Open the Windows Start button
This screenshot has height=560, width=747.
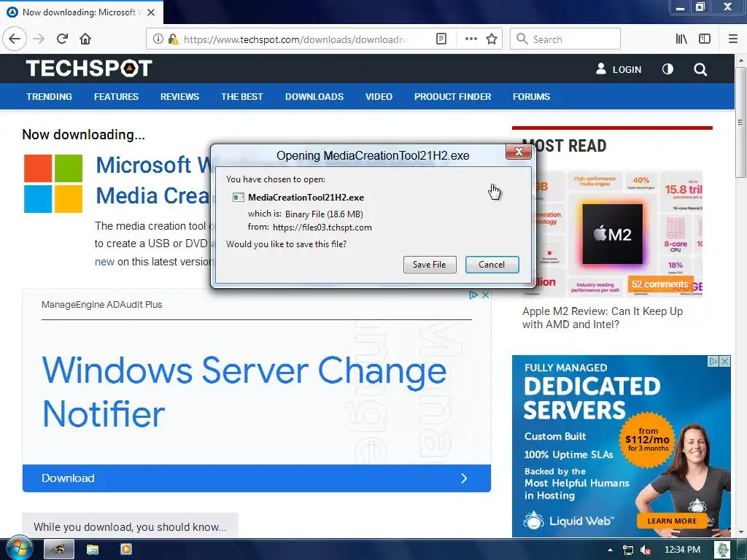pos(19,548)
